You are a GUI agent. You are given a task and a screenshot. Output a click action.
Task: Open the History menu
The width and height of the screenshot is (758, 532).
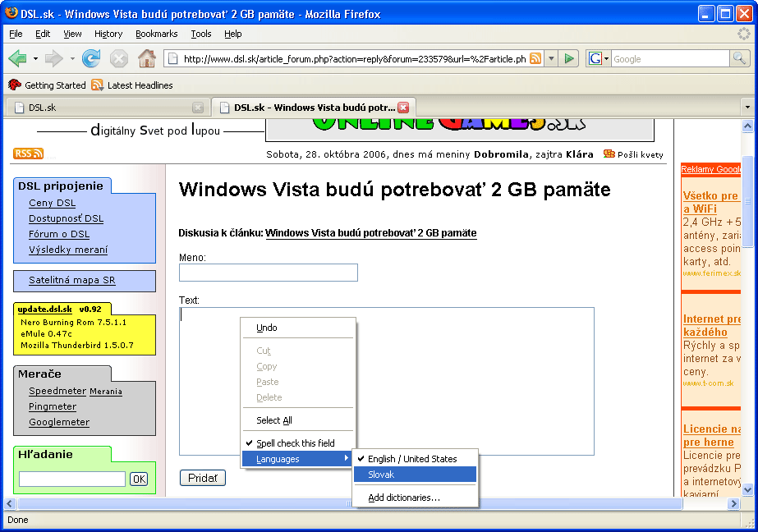pyautogui.click(x=108, y=34)
